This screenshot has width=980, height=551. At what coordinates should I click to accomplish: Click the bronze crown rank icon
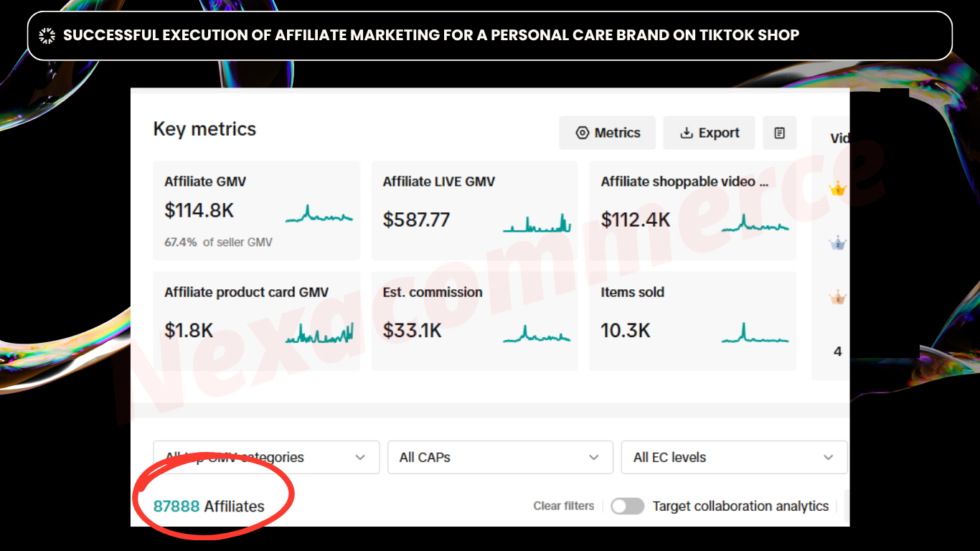tap(837, 297)
